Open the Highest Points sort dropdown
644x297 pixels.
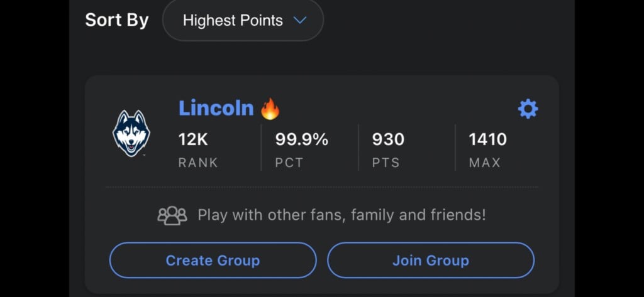pos(243,21)
